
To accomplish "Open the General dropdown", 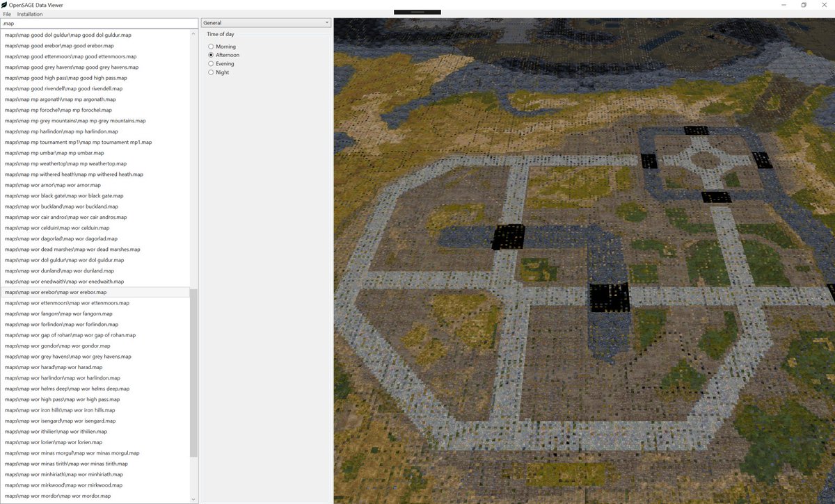I will click(266, 23).
